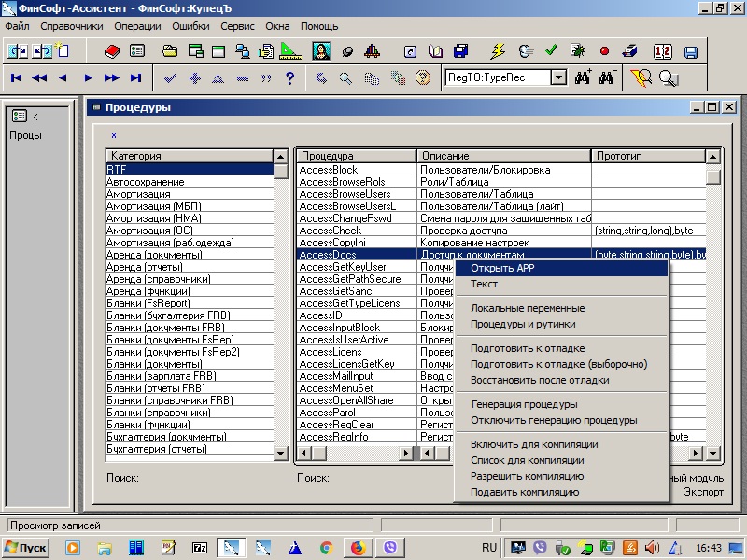747x560 pixels.
Task: Select Аренда (документы) in category list
Action: pos(154,255)
